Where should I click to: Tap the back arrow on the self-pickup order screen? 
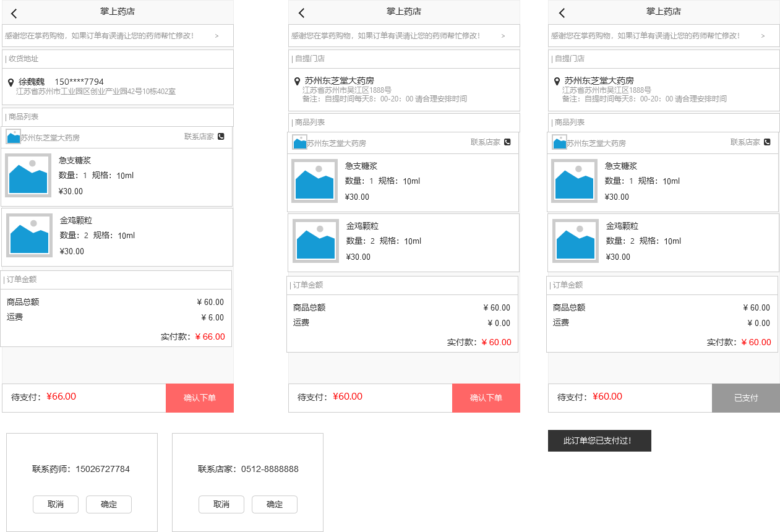click(300, 12)
